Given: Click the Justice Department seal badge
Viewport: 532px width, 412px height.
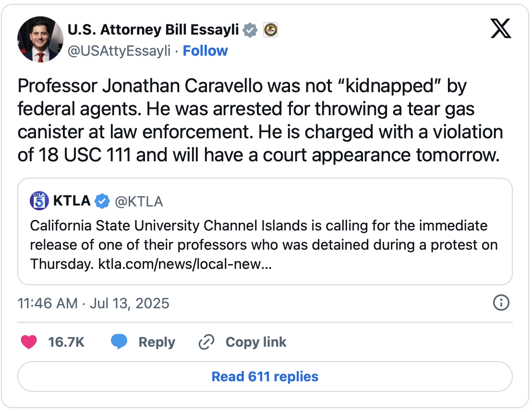Looking at the screenshot, I should [x=271, y=30].
